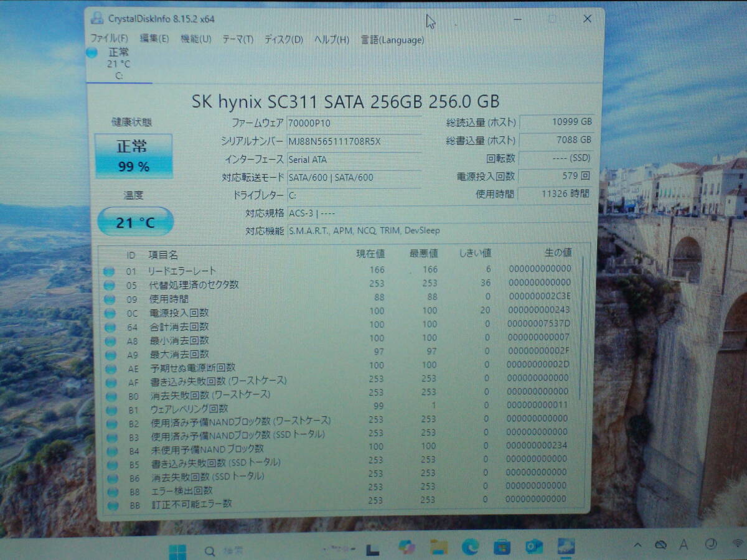Open the ファイル(F) menu
This screenshot has width=747, height=560.
pos(110,39)
